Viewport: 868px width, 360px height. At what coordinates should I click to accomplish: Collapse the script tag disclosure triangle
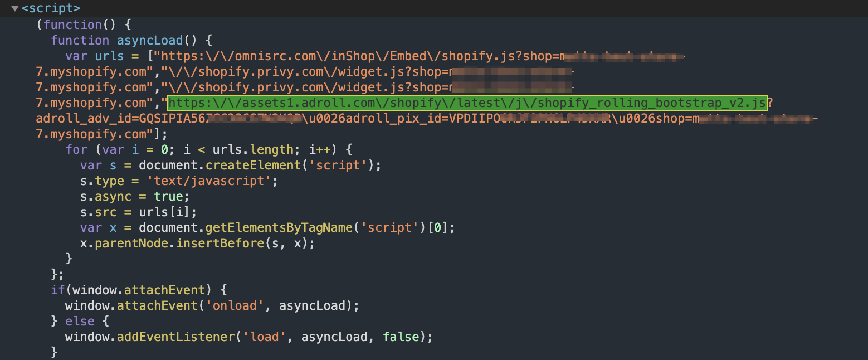(x=14, y=8)
